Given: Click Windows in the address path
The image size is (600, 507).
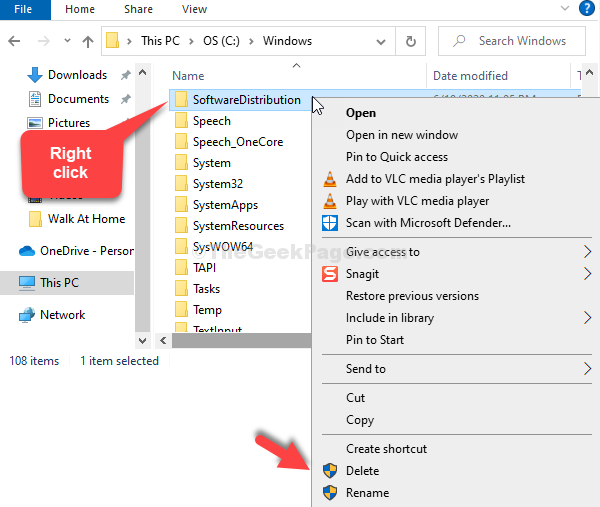Looking at the screenshot, I should tap(287, 41).
